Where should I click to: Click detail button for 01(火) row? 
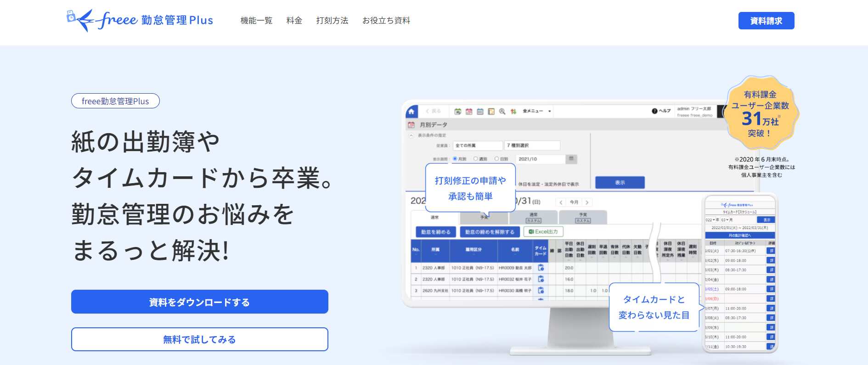(771, 251)
